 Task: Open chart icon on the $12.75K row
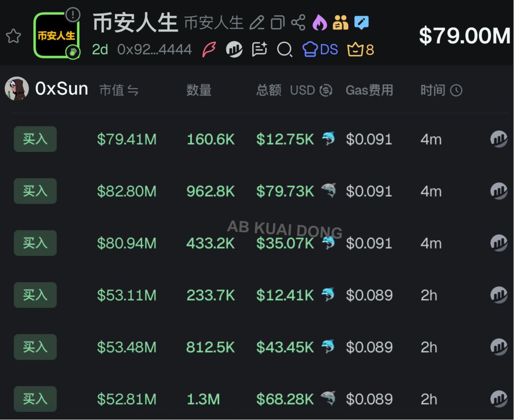click(x=499, y=139)
